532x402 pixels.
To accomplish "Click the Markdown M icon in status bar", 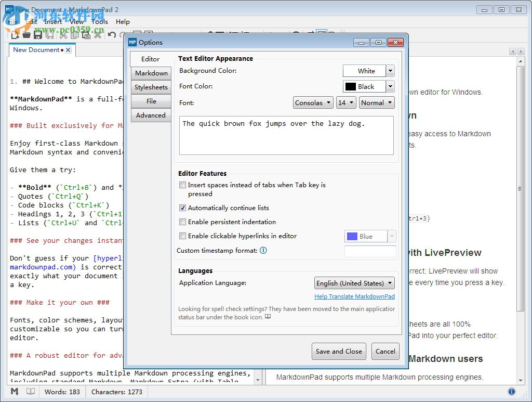I will coord(14,392).
